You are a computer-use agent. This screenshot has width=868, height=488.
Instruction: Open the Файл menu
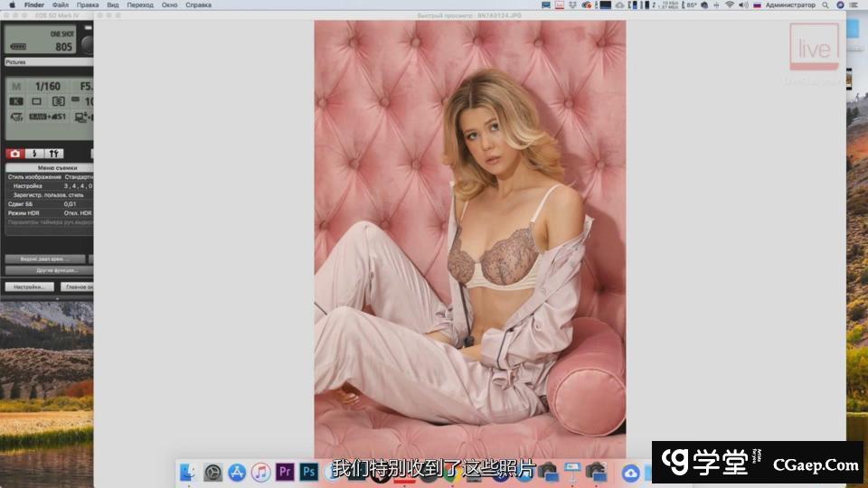click(61, 5)
